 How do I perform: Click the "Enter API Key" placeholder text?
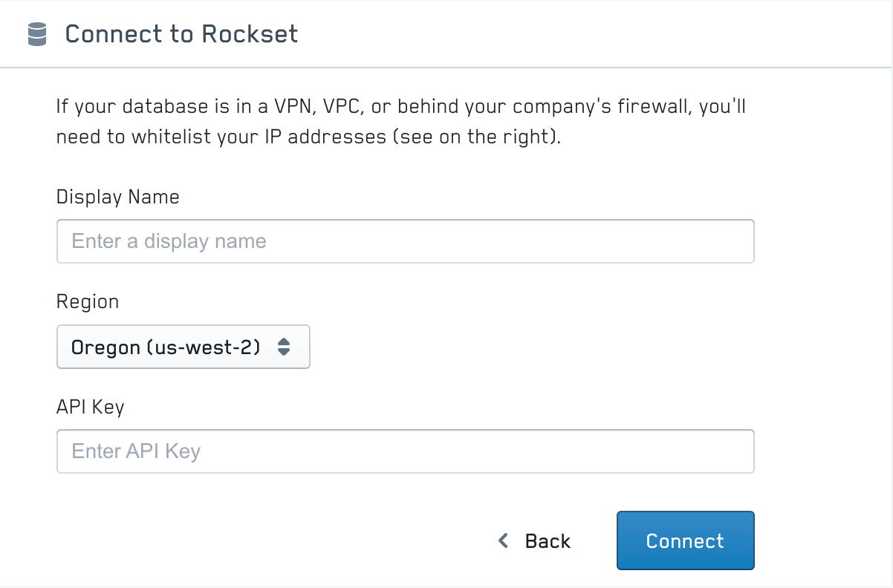coord(136,451)
